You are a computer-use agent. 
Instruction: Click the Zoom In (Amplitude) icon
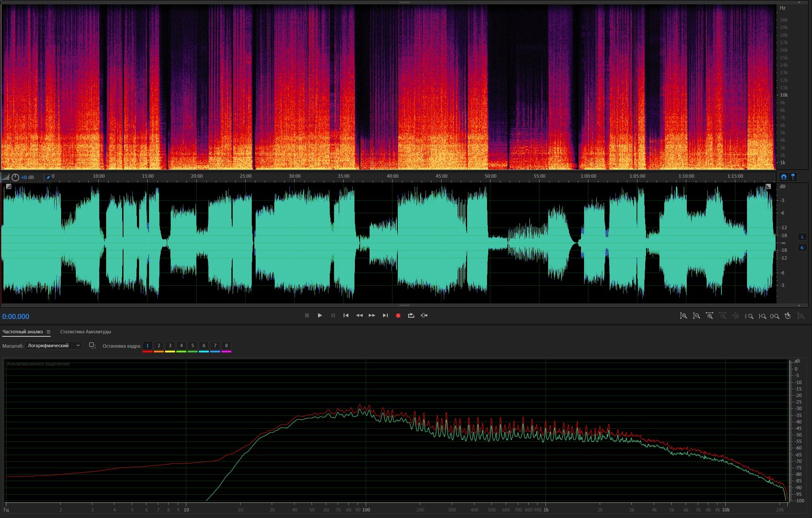[683, 316]
